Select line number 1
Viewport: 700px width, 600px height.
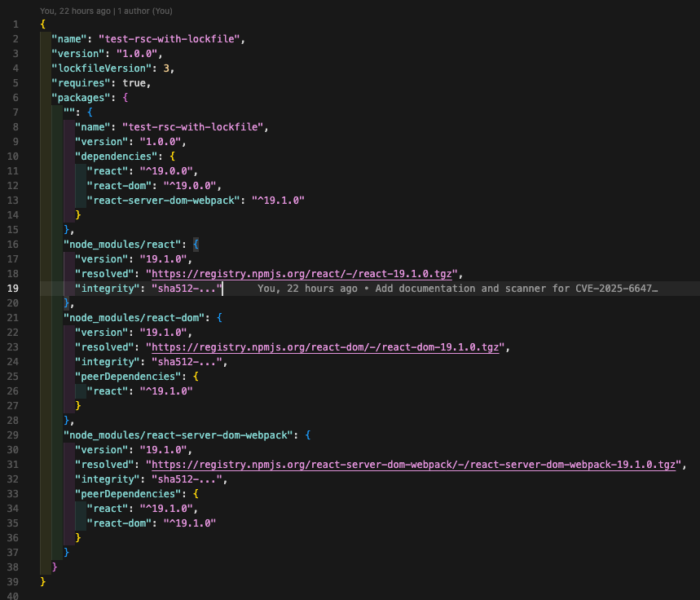(15, 24)
